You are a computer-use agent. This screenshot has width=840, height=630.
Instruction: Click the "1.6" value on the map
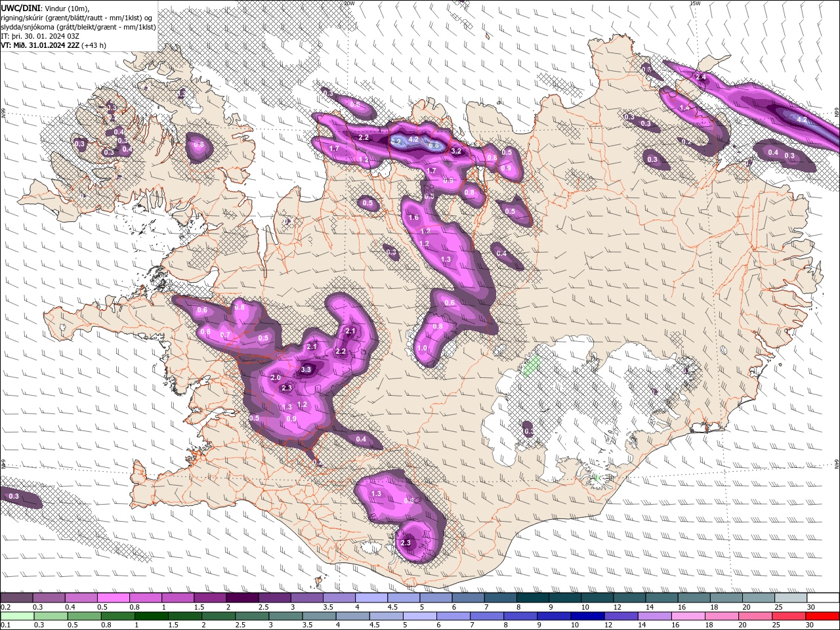point(413,218)
